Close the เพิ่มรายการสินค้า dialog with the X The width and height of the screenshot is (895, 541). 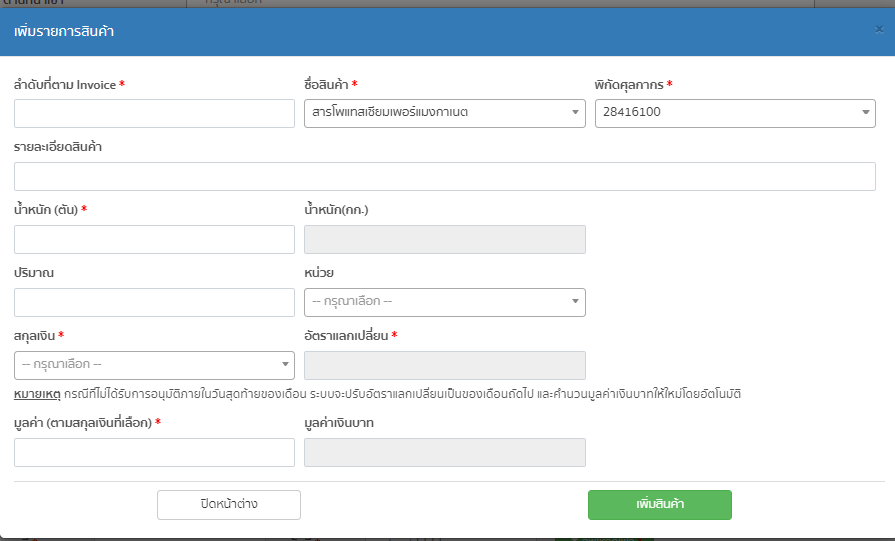coord(879,30)
